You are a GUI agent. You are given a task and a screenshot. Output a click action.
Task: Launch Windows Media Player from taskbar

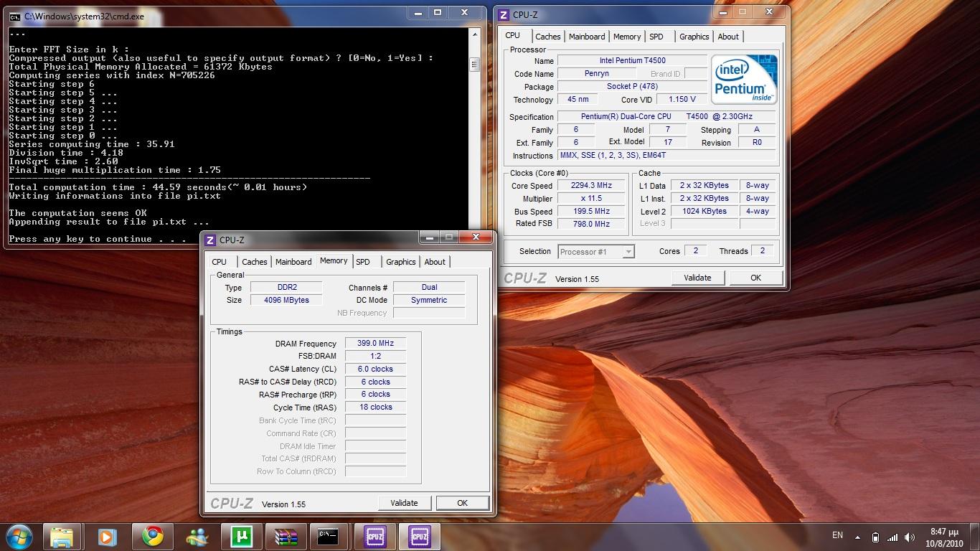(107, 537)
